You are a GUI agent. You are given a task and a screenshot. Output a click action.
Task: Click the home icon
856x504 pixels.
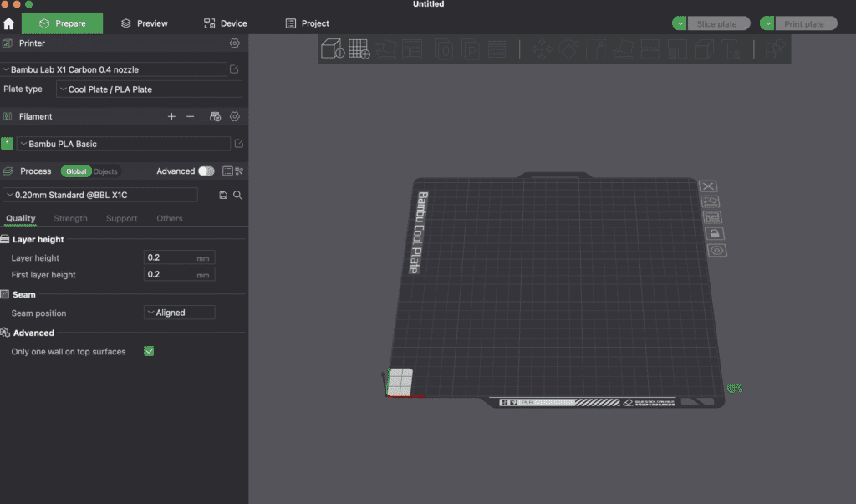click(x=8, y=23)
